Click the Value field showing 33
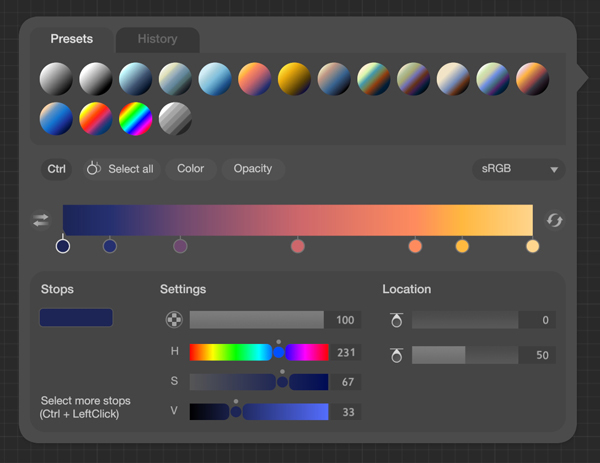The image size is (600, 463). [345, 412]
